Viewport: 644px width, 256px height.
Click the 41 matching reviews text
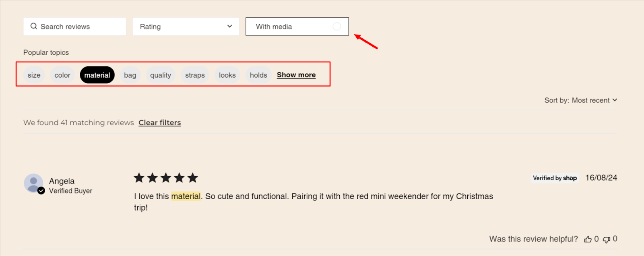(78, 123)
